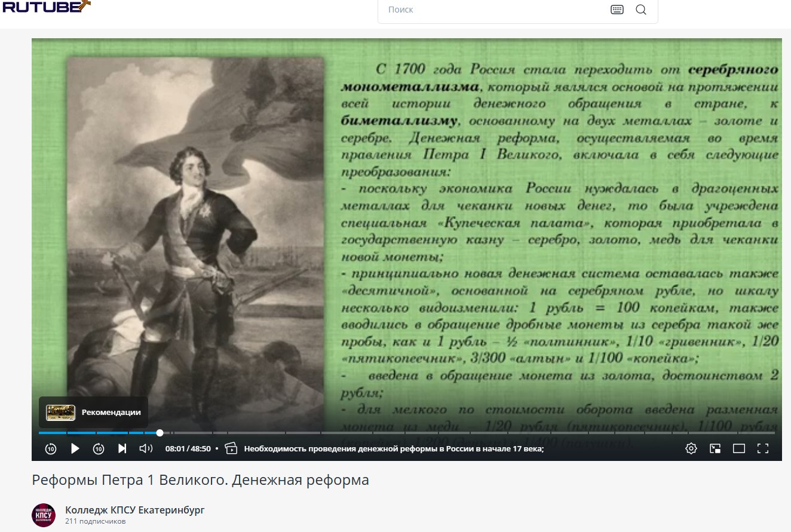791x532 pixels.
Task: Open the Колледж КПСУ Екатеринбург channel link
Action: [134, 510]
